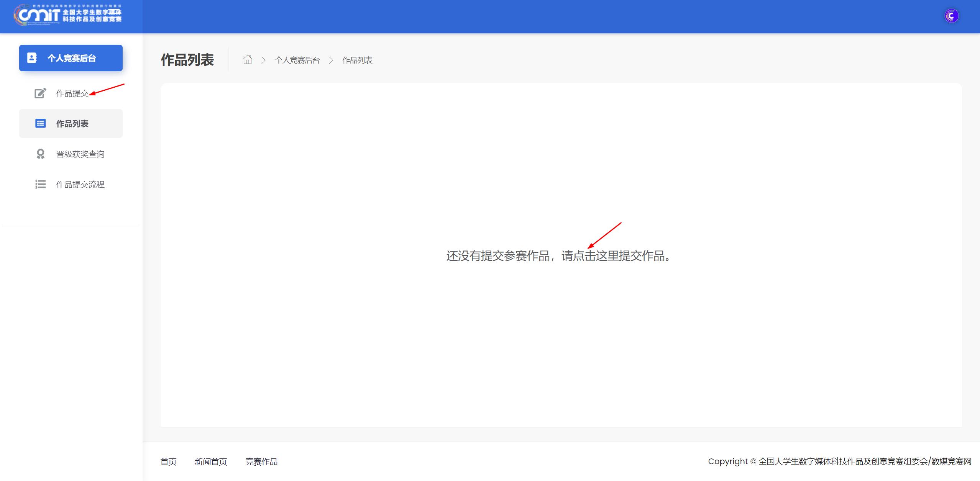
Task: Open the user avatar in header
Action: 951,16
